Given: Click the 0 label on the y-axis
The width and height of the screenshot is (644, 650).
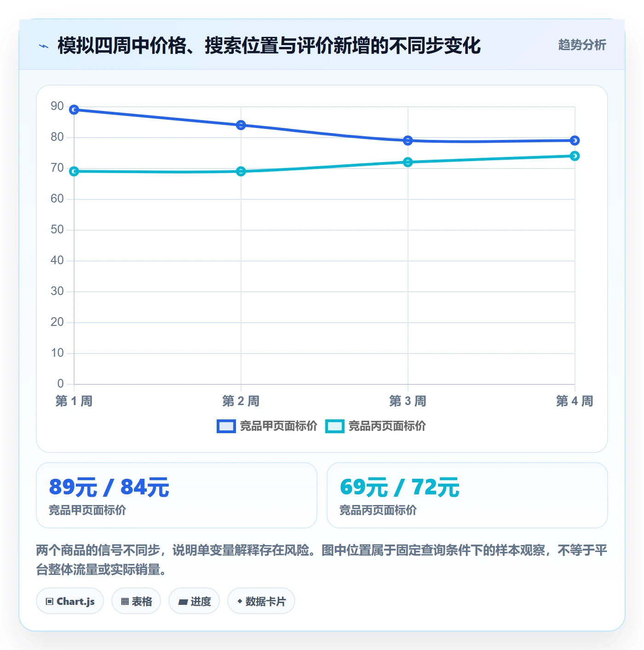Looking at the screenshot, I should coord(60,383).
